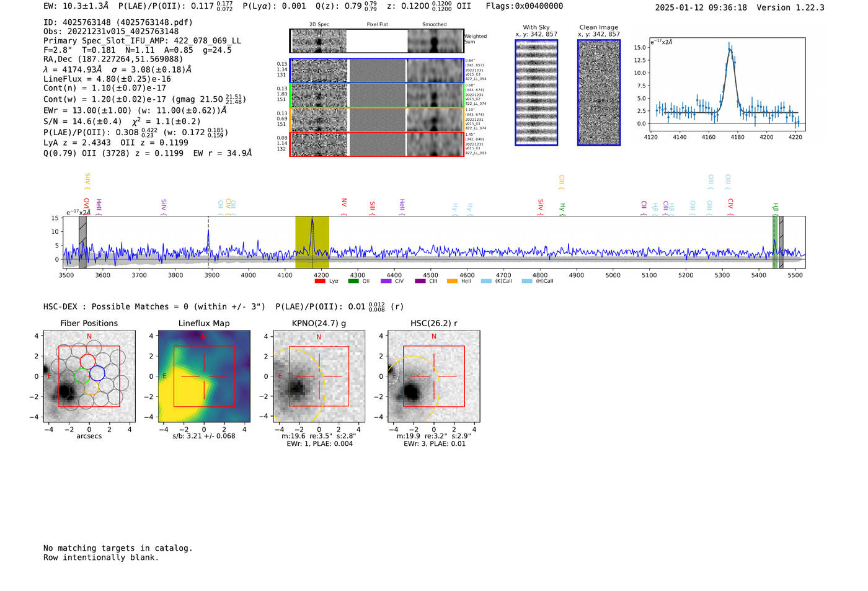The height and width of the screenshot is (591, 868).
Task: Click the Cont(n) = 1.10 line
Action: [105, 88]
